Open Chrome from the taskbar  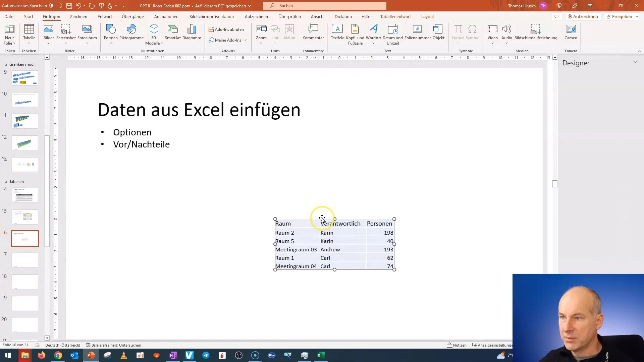coord(58,355)
